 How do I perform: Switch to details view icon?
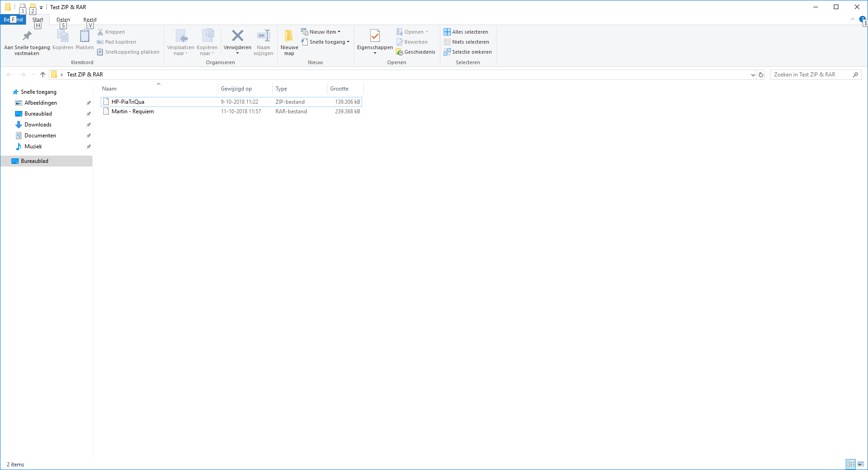pos(851,464)
